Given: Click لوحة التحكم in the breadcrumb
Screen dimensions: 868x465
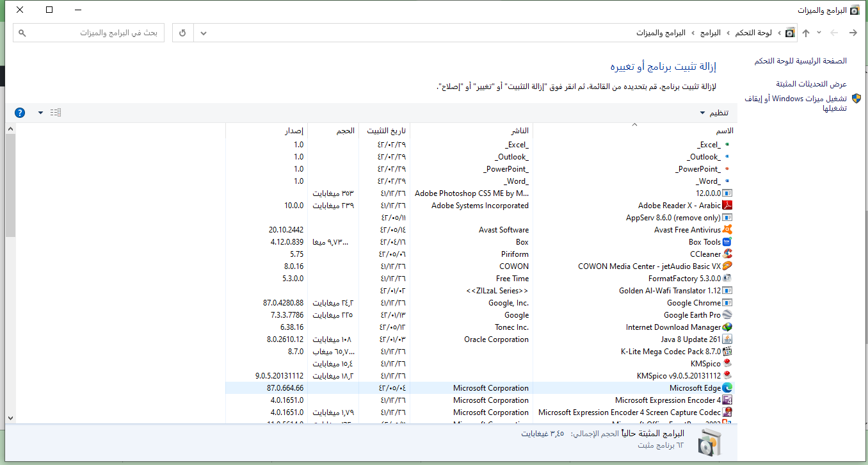Looking at the screenshot, I should [753, 33].
